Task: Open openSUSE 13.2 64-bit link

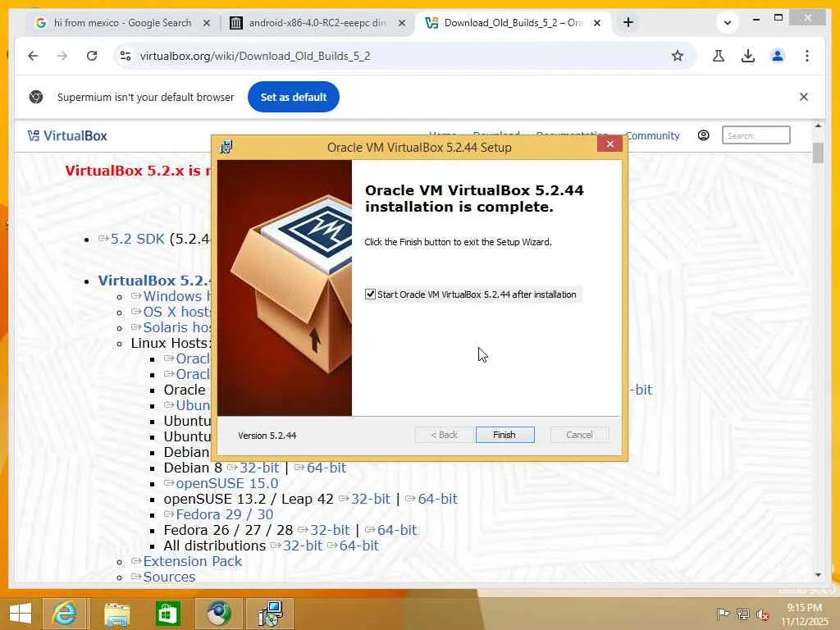Action: tap(437, 499)
